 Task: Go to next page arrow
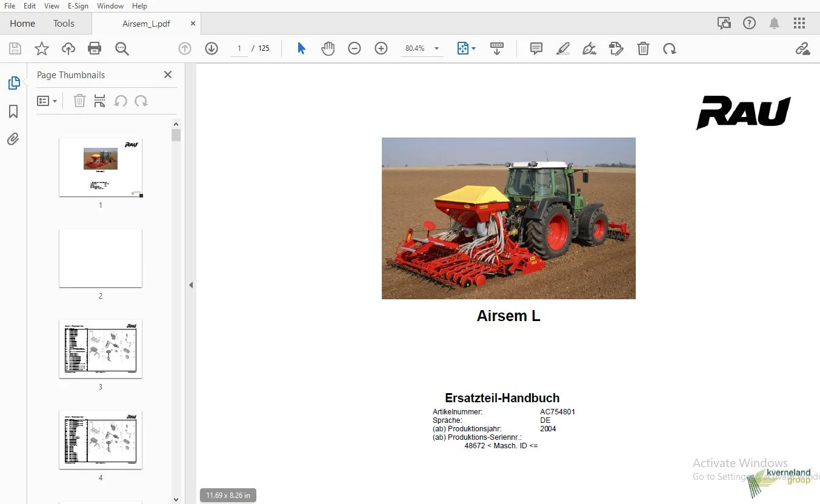(212, 48)
